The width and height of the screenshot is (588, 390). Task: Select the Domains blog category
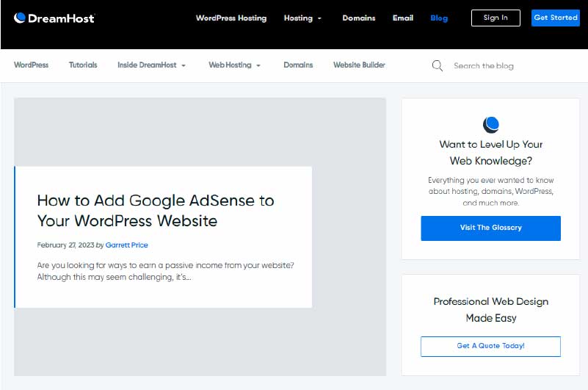click(298, 65)
